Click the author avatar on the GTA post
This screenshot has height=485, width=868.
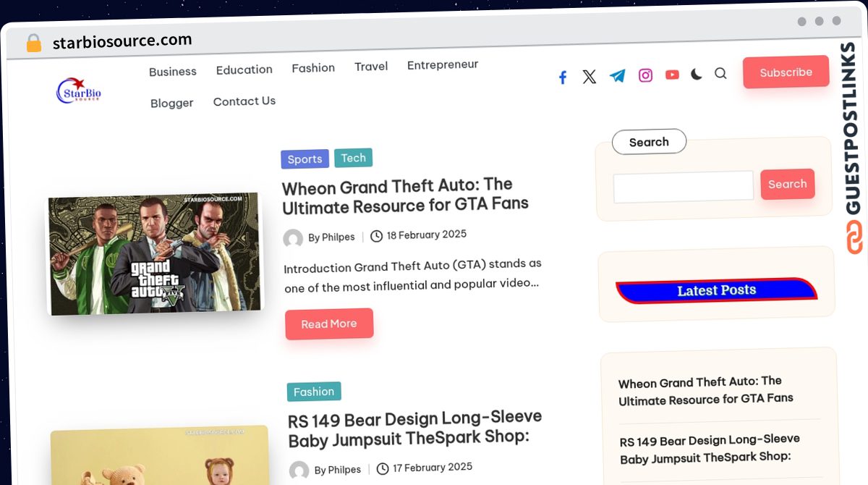tap(293, 239)
